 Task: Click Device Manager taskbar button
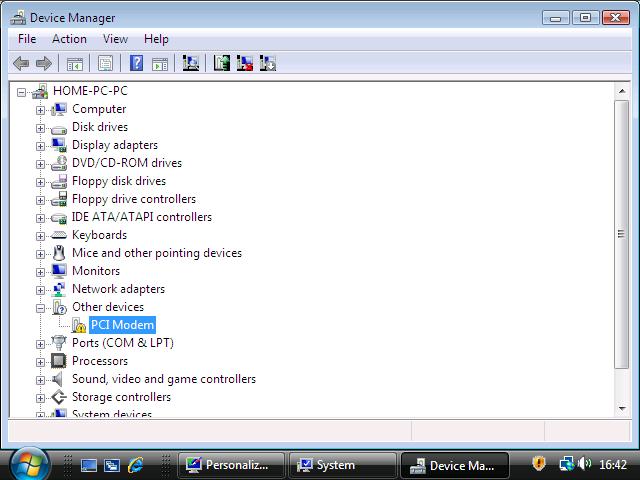[455, 465]
